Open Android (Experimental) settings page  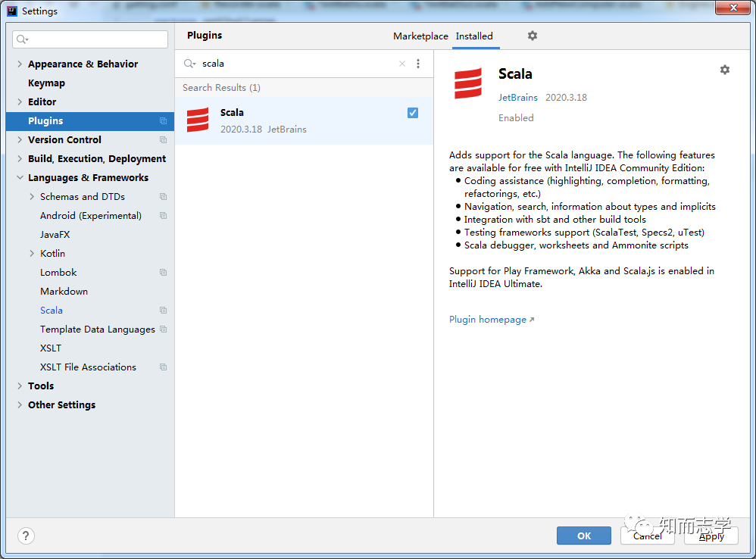pyautogui.click(x=91, y=215)
